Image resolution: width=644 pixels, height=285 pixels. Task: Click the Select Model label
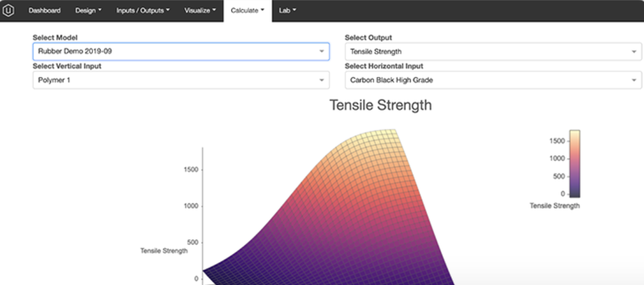pos(55,38)
